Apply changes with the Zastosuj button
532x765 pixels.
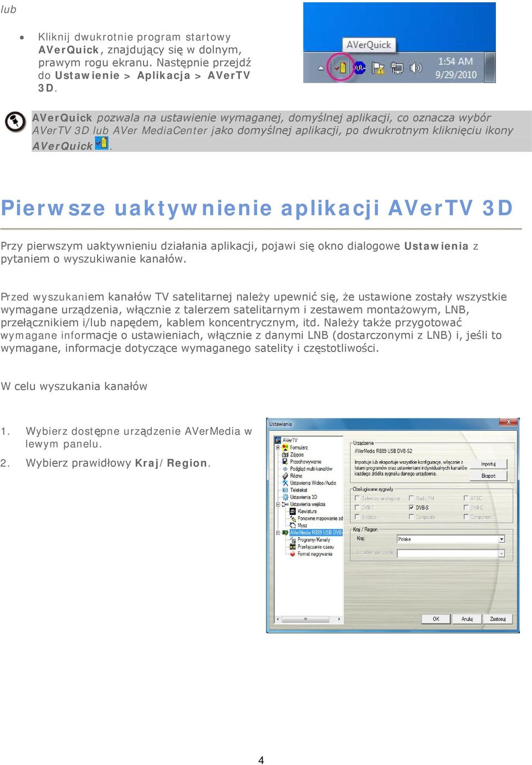click(x=498, y=619)
